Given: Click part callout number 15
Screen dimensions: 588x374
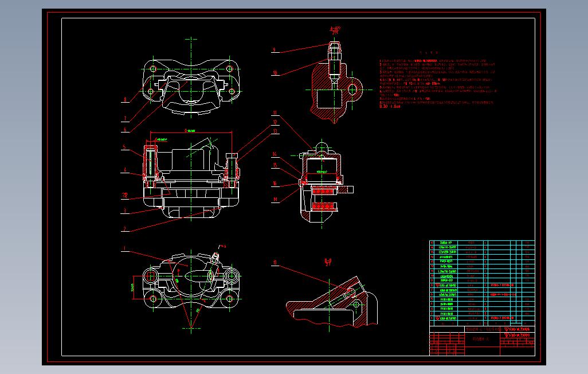Looking at the screenshot, I should click(x=275, y=165).
